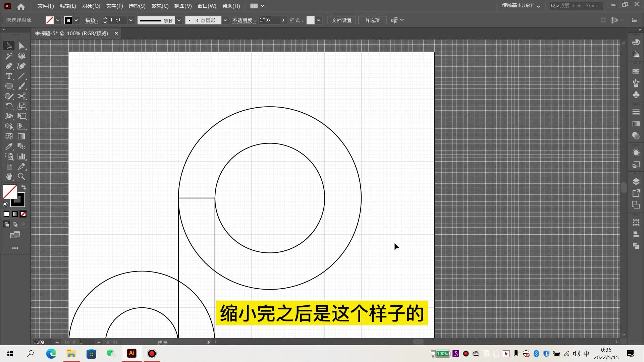644x362 pixels.
Task: Swap fill and stroke colors
Action: click(x=23, y=187)
